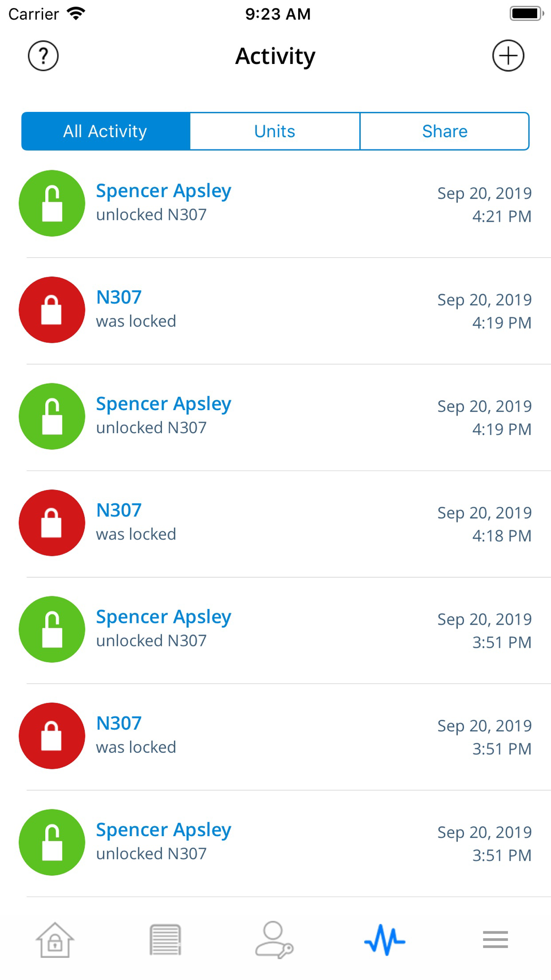Open help via question mark icon
The image size is (551, 980).
click(43, 56)
